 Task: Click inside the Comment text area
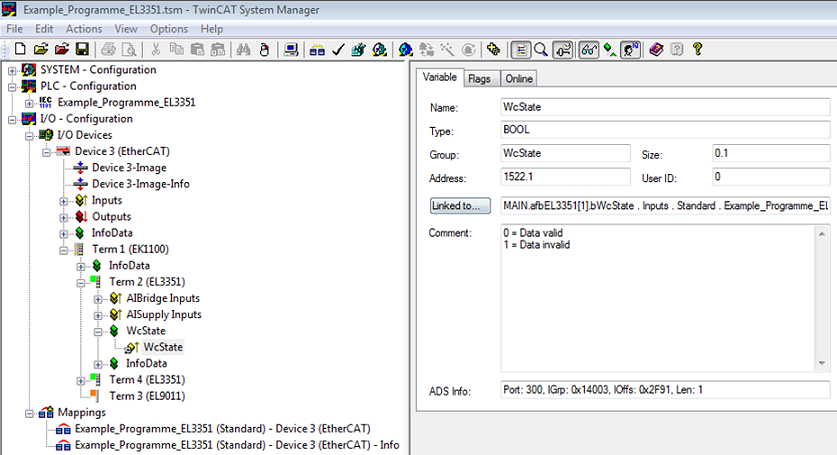(x=658, y=298)
